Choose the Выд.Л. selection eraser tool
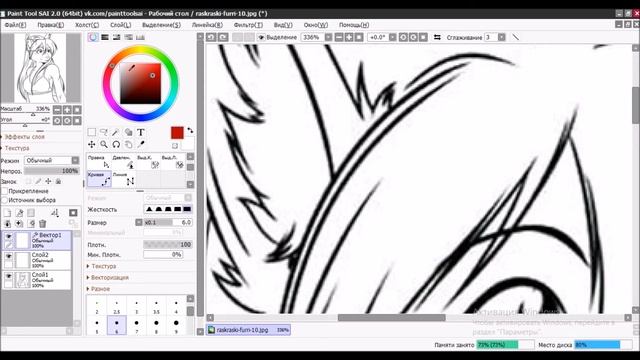 (x=173, y=162)
